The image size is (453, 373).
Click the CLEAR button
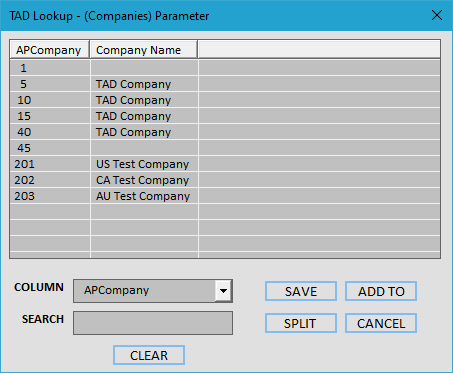[x=149, y=355]
